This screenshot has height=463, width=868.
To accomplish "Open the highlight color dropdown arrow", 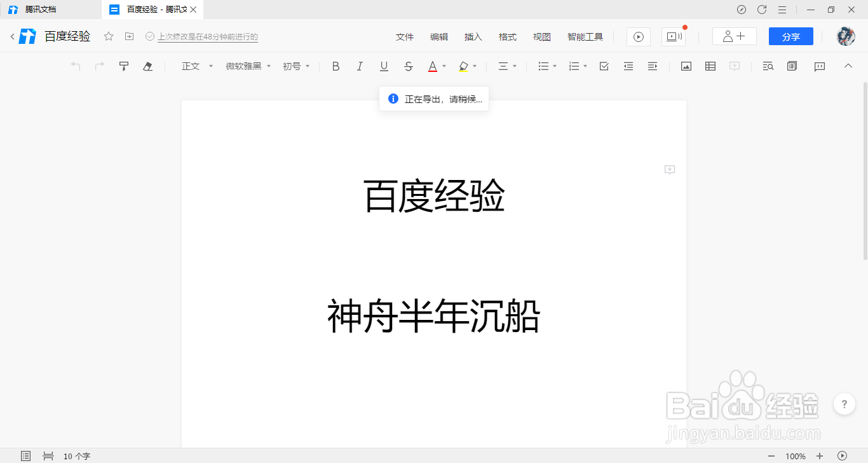I will pos(475,66).
